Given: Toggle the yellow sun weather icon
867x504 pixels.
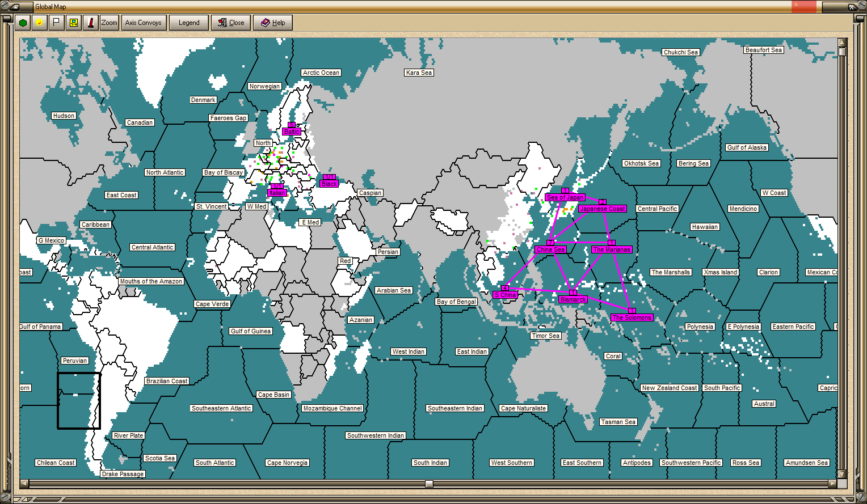Looking at the screenshot, I should point(39,23).
